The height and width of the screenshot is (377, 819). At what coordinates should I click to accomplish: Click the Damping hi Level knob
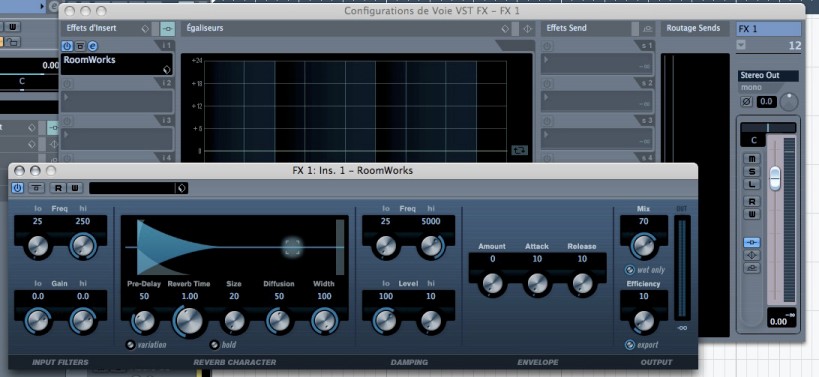431,321
